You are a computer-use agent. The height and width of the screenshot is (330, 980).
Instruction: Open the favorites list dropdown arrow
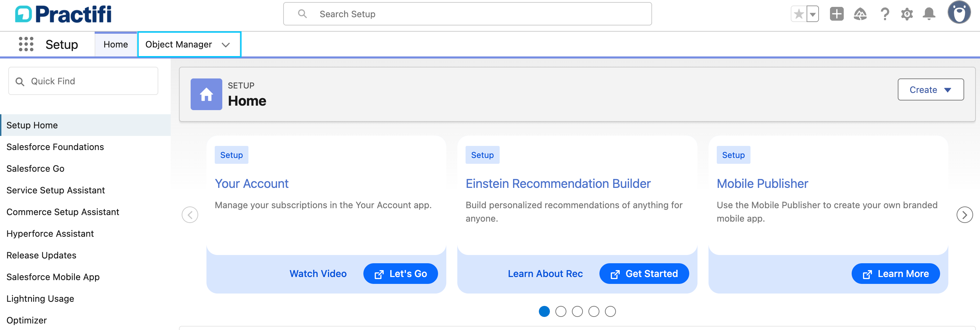click(x=813, y=14)
